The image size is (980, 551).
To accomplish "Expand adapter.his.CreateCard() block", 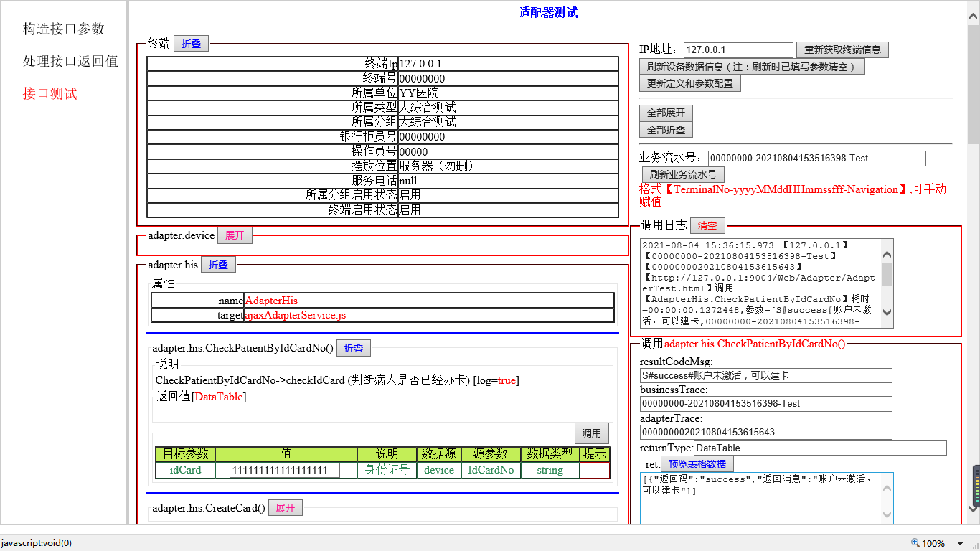I will [x=286, y=508].
